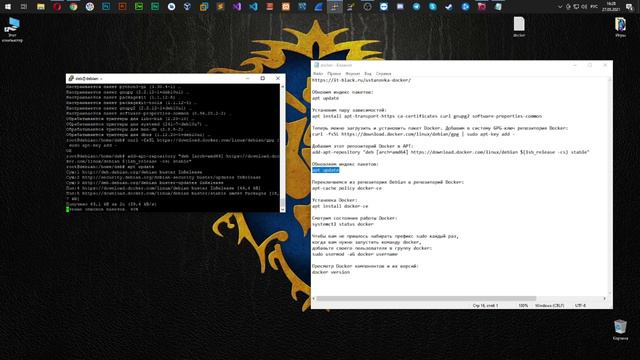Click Notepad horizontal scroll right arrow
This screenshot has height=360, width=640.
pyautogui.click(x=604, y=298)
